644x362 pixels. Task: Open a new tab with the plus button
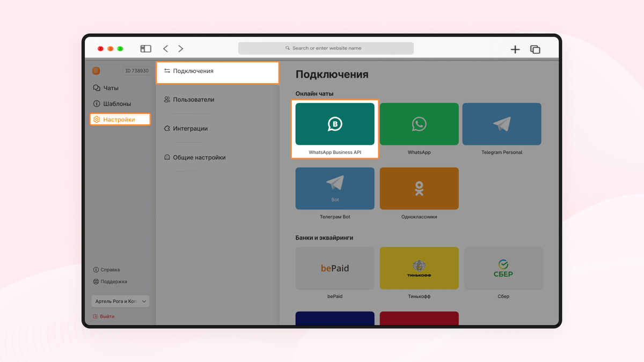[x=515, y=49]
